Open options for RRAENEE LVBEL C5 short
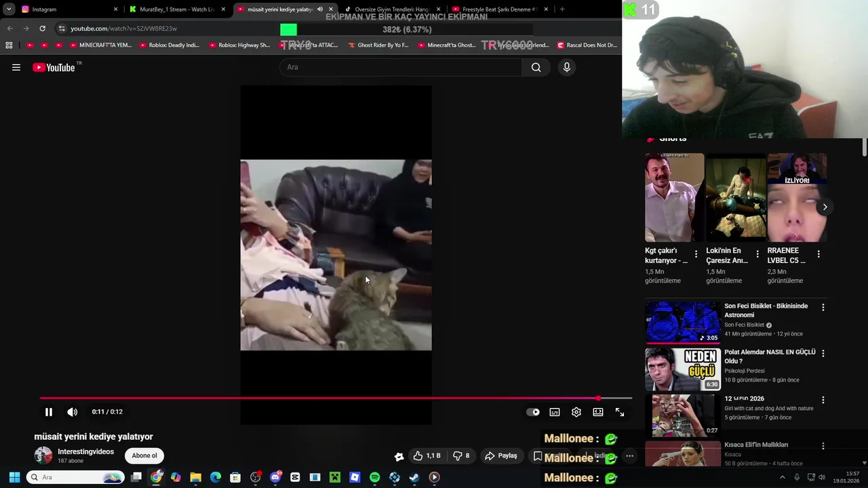This screenshot has width=868, height=488. pyautogui.click(x=818, y=254)
